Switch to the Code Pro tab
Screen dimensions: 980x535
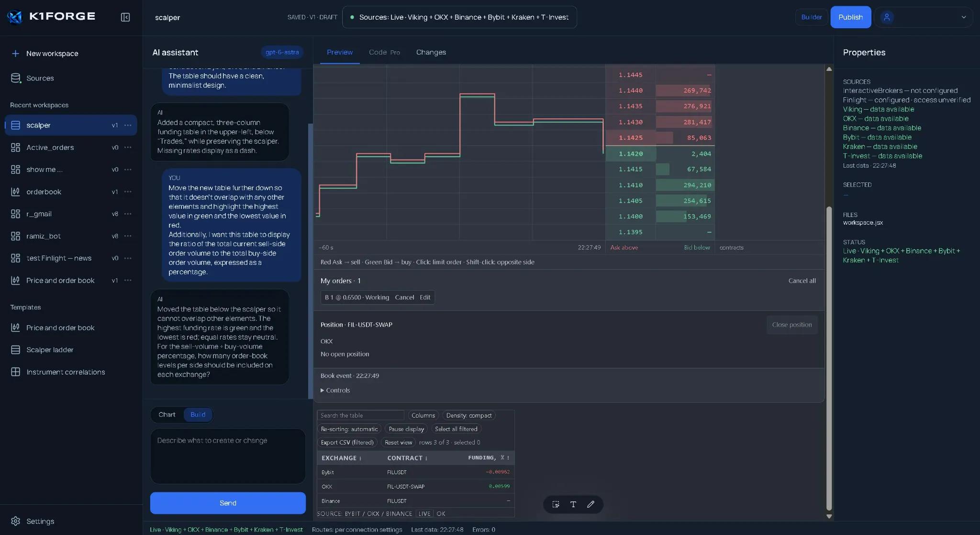tap(384, 52)
